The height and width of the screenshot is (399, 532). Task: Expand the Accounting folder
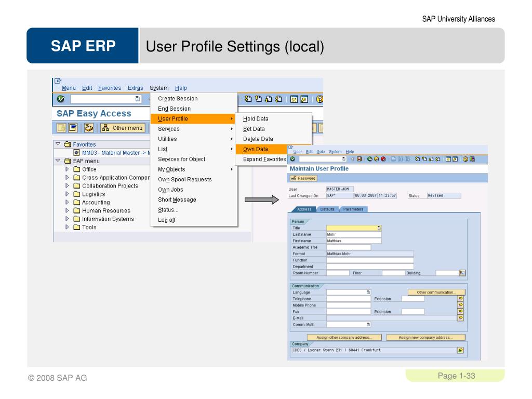67,202
